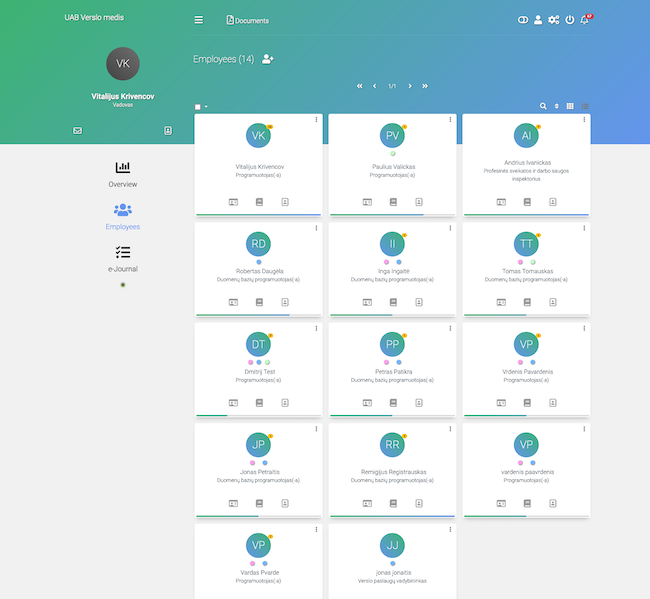This screenshot has height=599, width=650.
Task: Open the Documents link
Action: click(x=248, y=20)
